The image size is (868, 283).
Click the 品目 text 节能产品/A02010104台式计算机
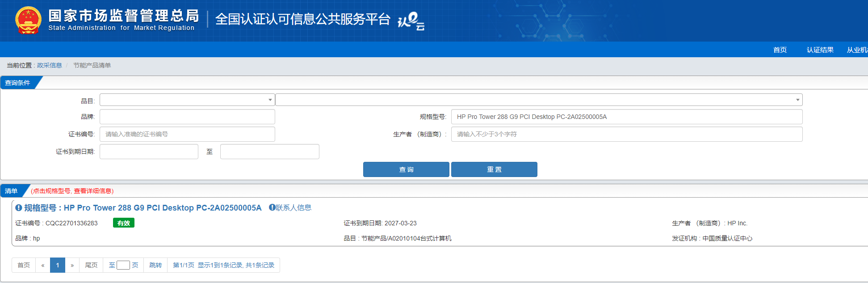407,238
